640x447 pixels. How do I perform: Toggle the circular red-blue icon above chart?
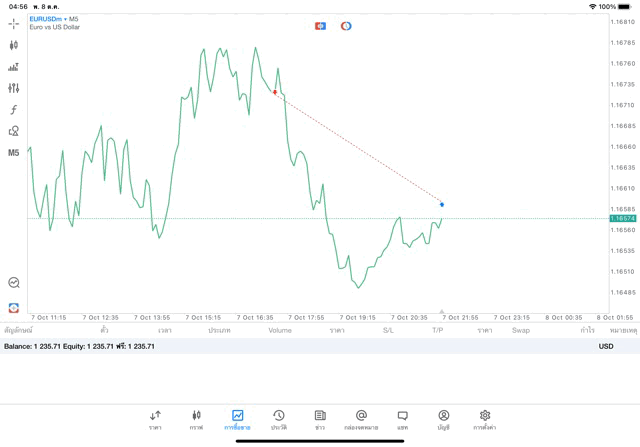(346, 25)
